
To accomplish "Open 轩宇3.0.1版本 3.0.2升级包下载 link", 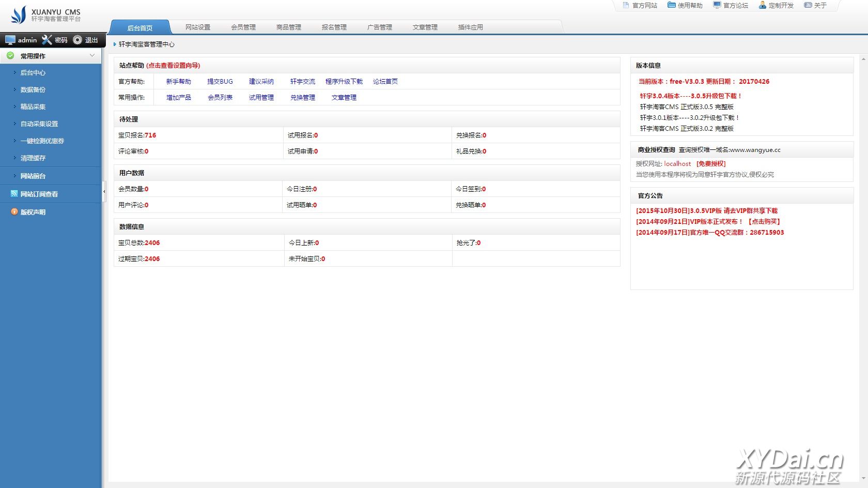I will [x=690, y=118].
